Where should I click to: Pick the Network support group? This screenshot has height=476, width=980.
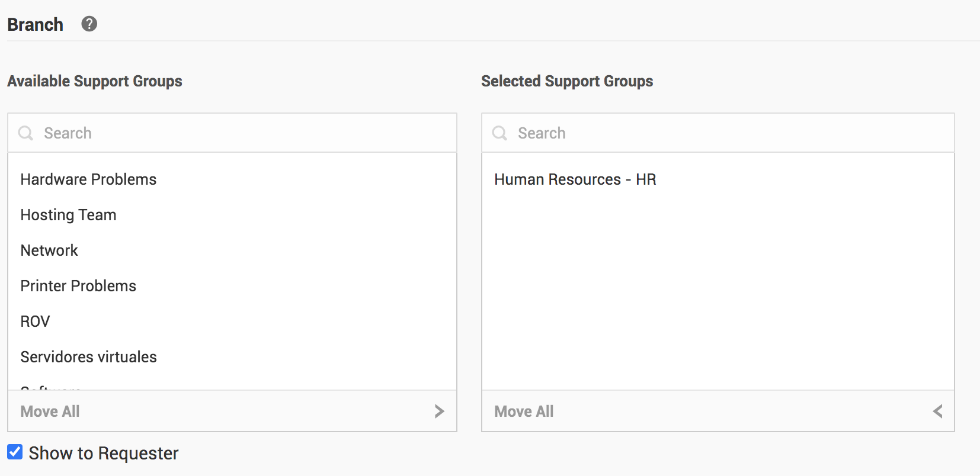coord(49,250)
